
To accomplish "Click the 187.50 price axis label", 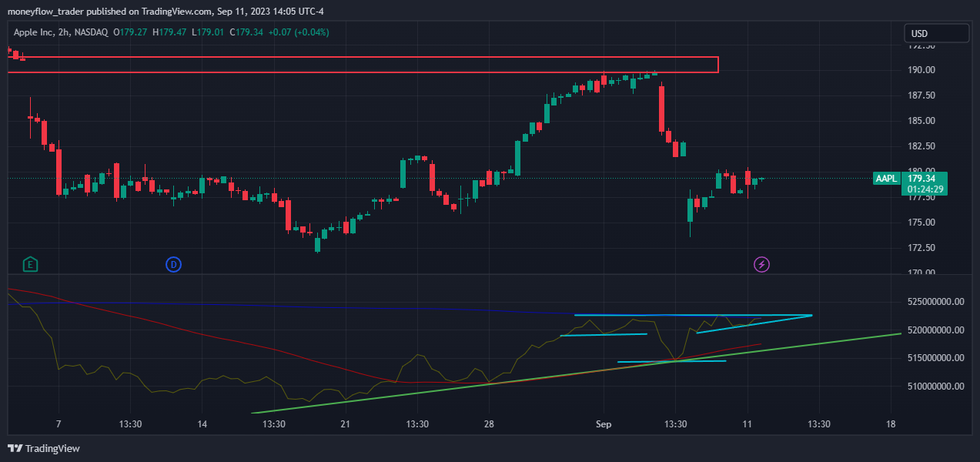I will coord(921,95).
